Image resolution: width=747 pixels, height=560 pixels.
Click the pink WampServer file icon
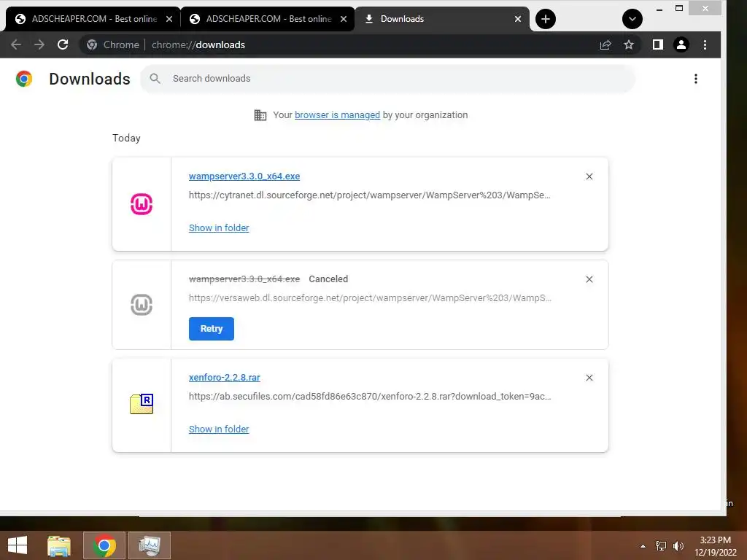point(142,204)
